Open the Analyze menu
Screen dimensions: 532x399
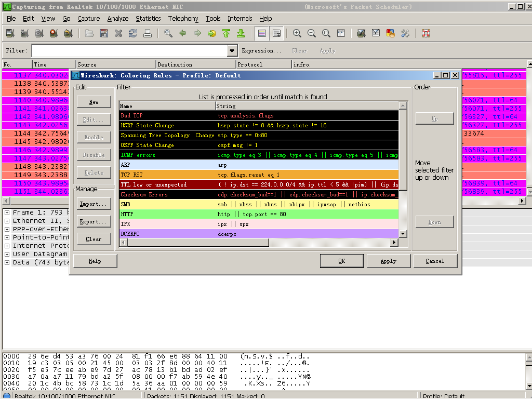(118, 19)
